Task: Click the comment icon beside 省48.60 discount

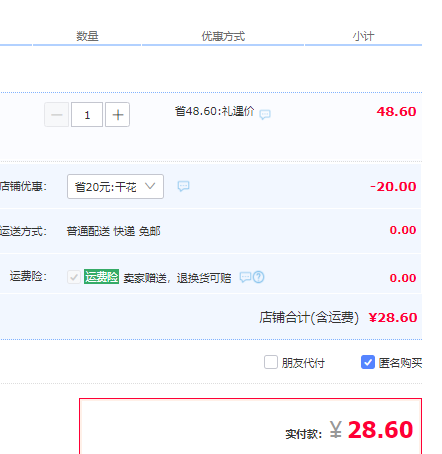Action: (x=265, y=114)
